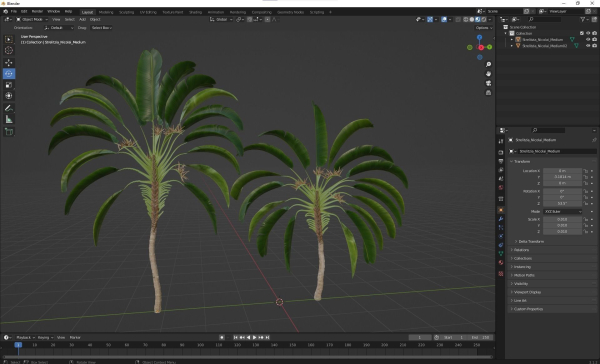The image size is (600, 364).
Task: Disable Collection render camera icon
Action: 594,33
